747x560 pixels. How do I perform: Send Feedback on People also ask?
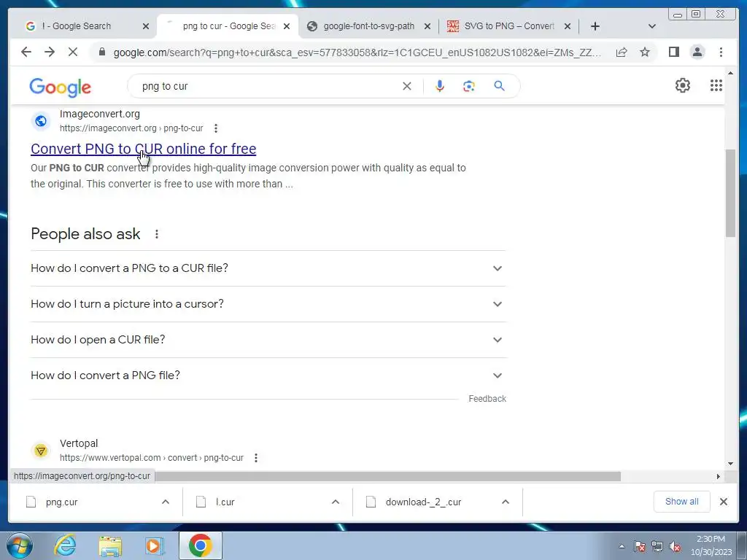487,399
